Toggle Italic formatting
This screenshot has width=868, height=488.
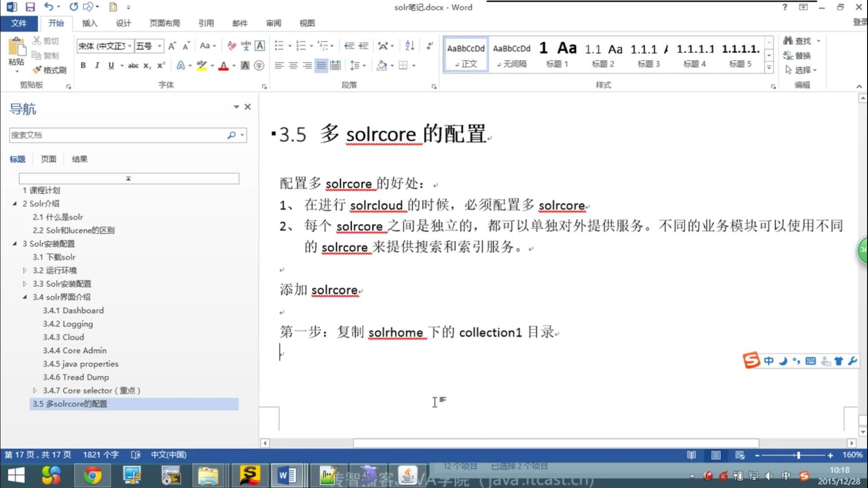[x=97, y=66]
